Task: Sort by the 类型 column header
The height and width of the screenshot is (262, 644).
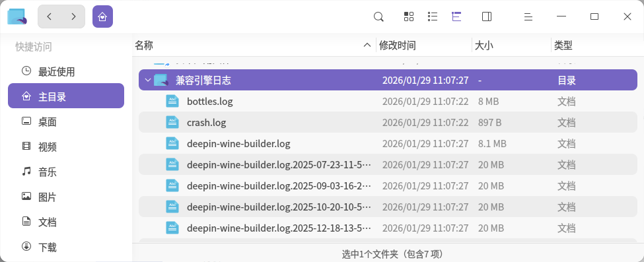Action: pos(563,45)
